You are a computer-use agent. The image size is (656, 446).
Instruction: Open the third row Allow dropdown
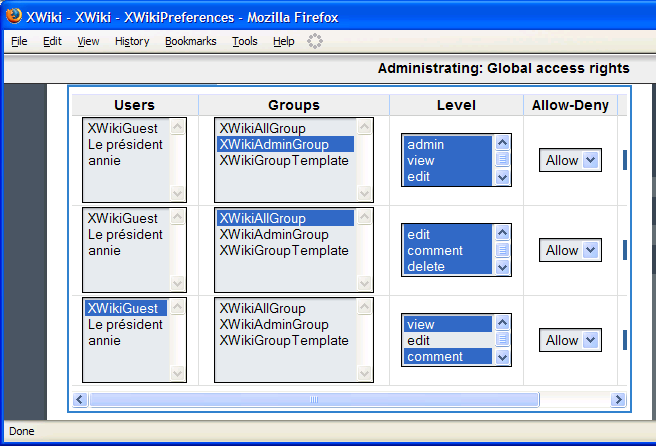click(x=570, y=340)
